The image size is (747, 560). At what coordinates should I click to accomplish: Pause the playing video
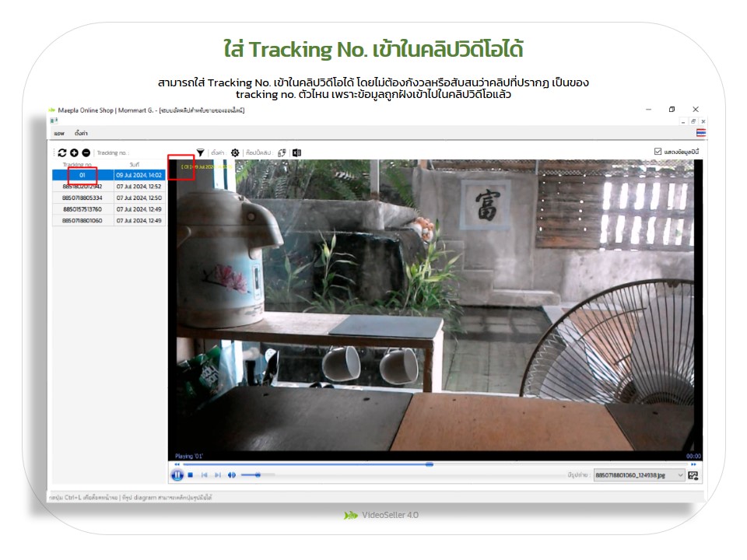click(x=177, y=475)
